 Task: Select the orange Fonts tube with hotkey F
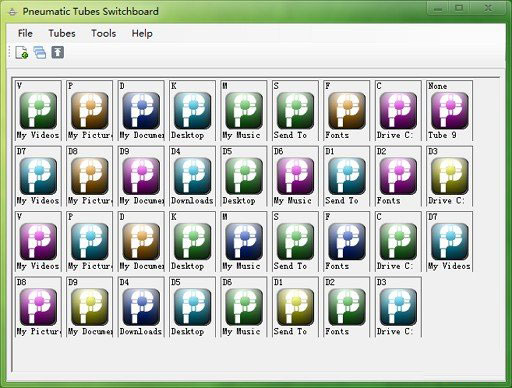(346, 111)
